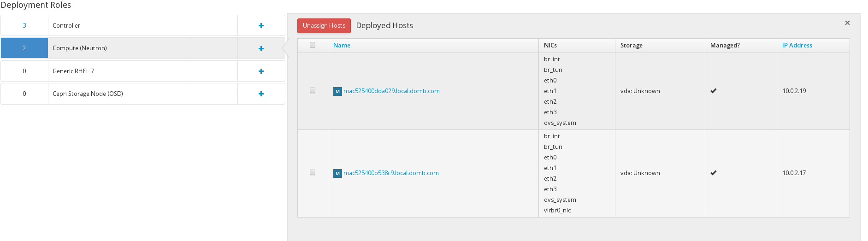Image resolution: width=868 pixels, height=241 pixels.
Task: Click the 0 count for Generic RHEL 7
Action: point(24,71)
